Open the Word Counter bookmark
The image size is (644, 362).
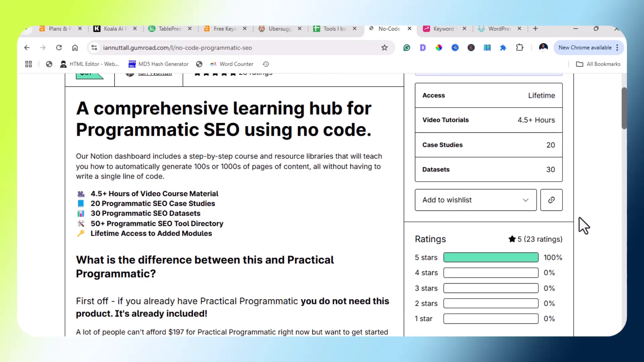click(x=231, y=64)
